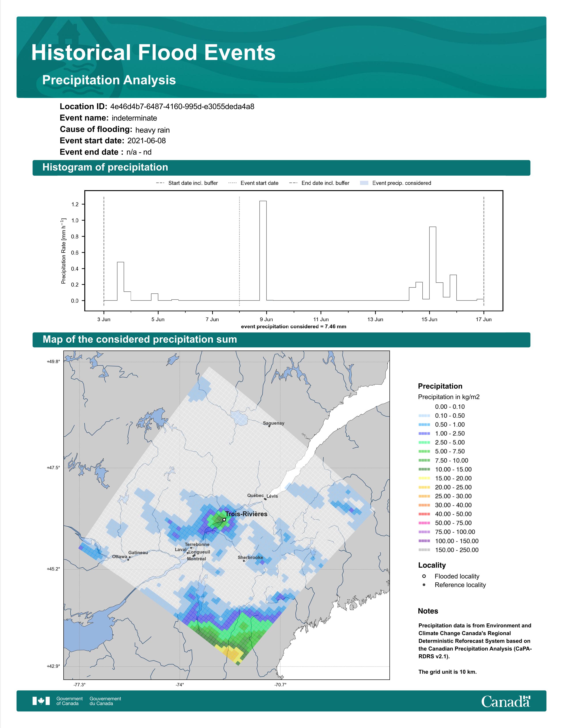This screenshot has height=728, width=563.
Task: Select the Location ID value 4e46d4b7-6487-4160-995d-e3055deda4a8
Action: click(x=182, y=107)
